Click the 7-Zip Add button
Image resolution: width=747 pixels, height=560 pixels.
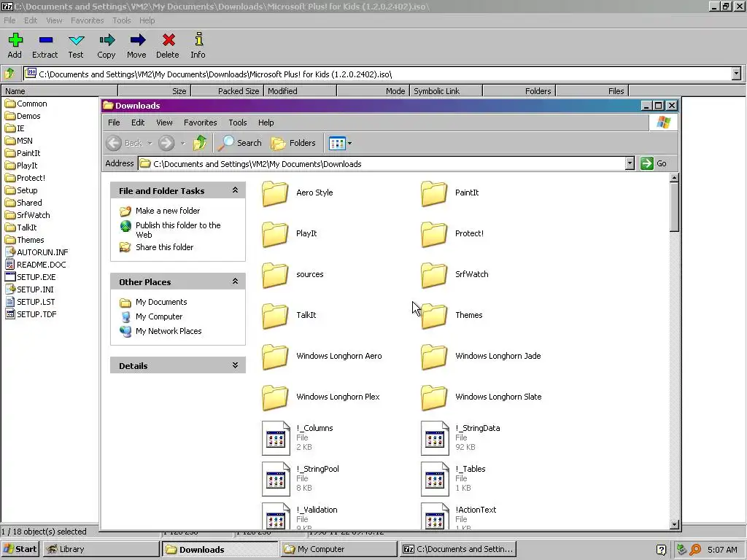(15, 46)
